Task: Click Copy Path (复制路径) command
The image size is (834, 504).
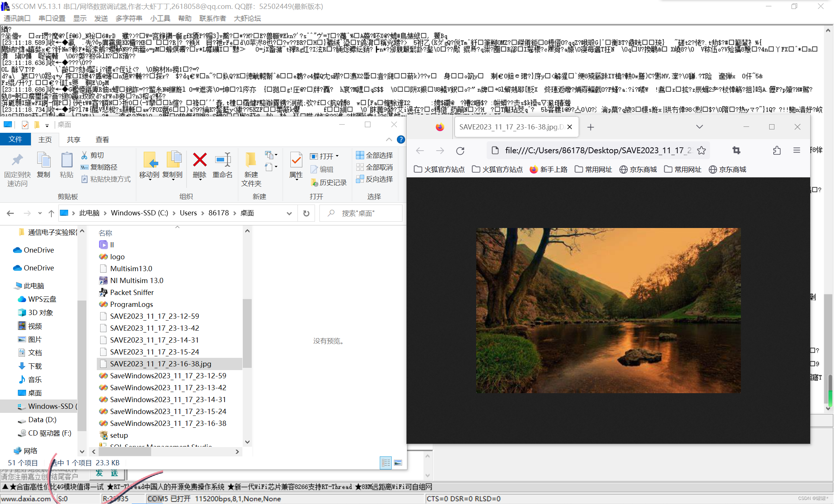Action: 99,167
